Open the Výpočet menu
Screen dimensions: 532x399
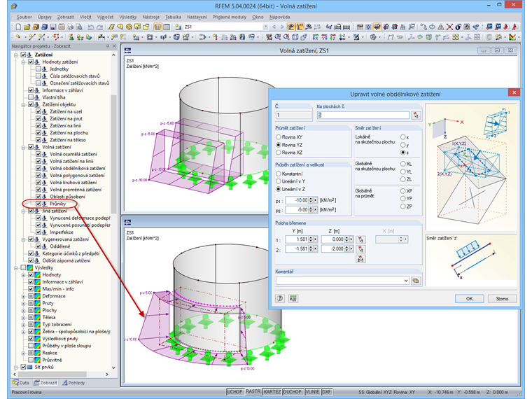[105, 17]
